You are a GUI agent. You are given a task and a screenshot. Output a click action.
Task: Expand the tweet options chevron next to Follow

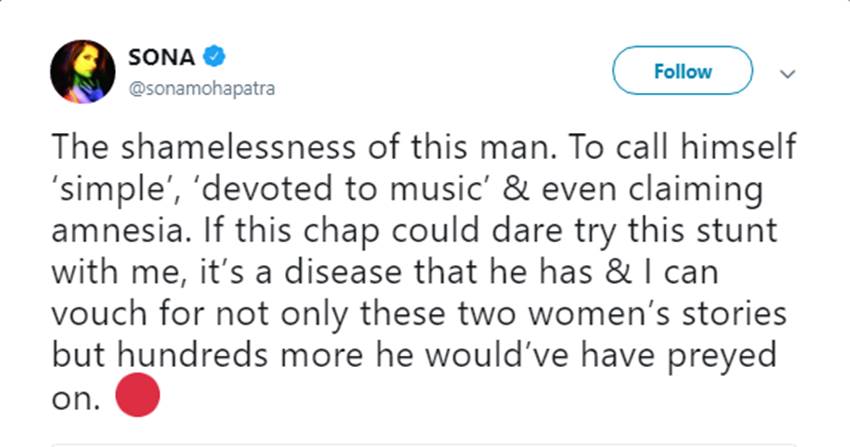[x=788, y=73]
